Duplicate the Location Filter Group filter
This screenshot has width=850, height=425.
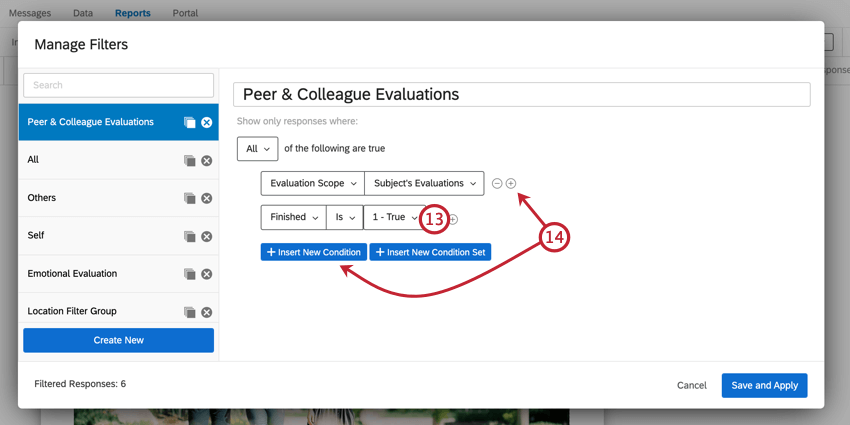(x=189, y=312)
